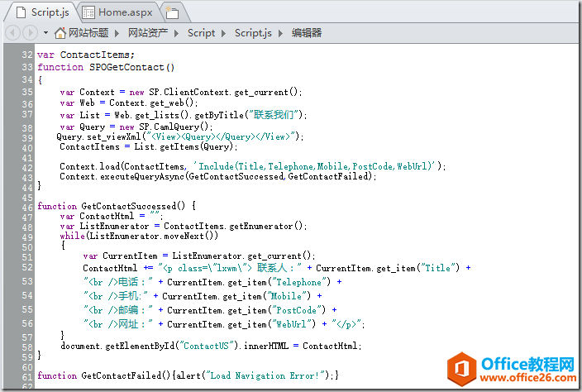This screenshot has width=582, height=392.
Task: Switch to the Script.js tab
Action: 50,12
